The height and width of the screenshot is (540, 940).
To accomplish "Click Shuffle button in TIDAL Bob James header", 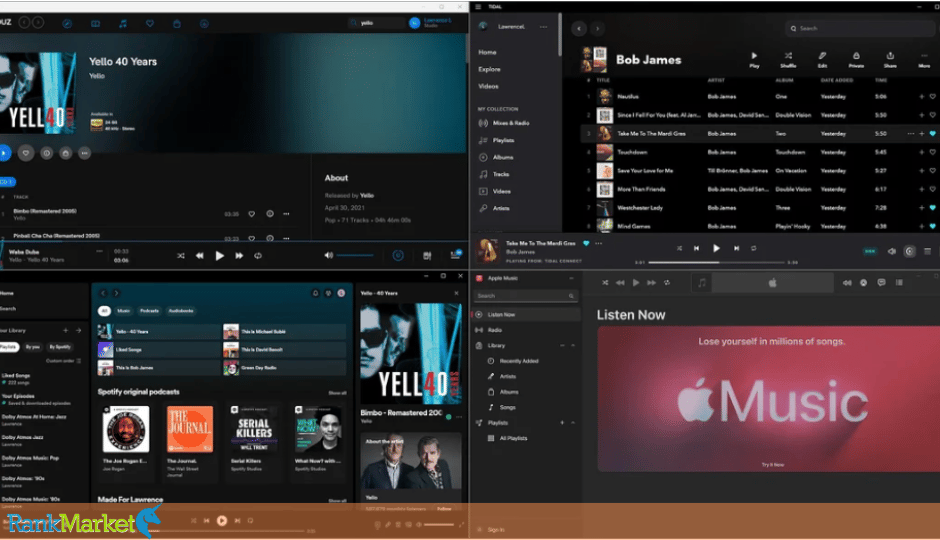I will pyautogui.click(x=788, y=59).
